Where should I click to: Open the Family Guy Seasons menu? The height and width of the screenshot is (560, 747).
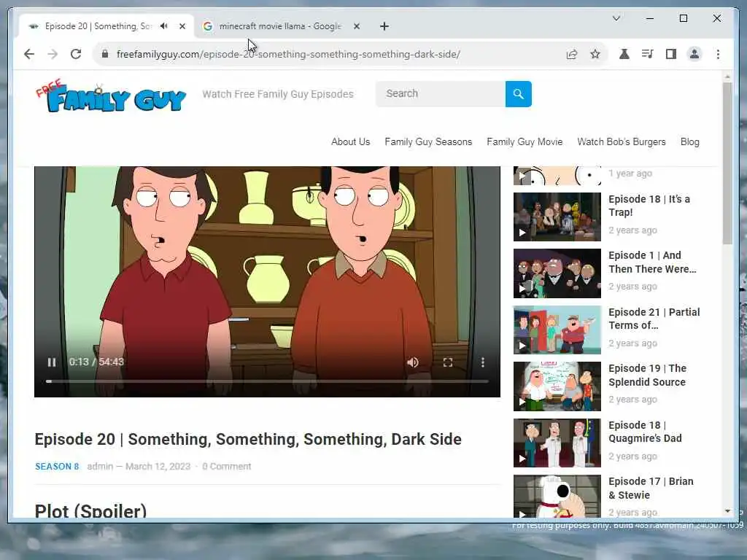pos(428,142)
